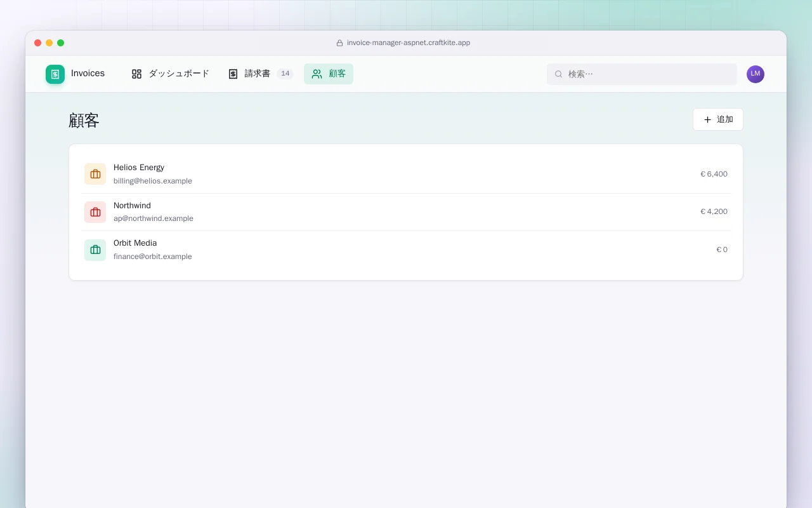Image resolution: width=812 pixels, height=508 pixels.
Task: Click the Invoices brand name
Action: [88, 74]
